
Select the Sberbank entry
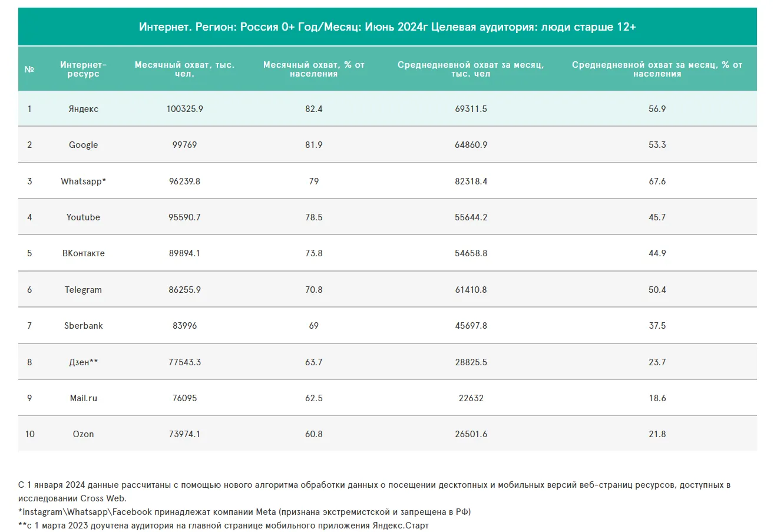83,326
